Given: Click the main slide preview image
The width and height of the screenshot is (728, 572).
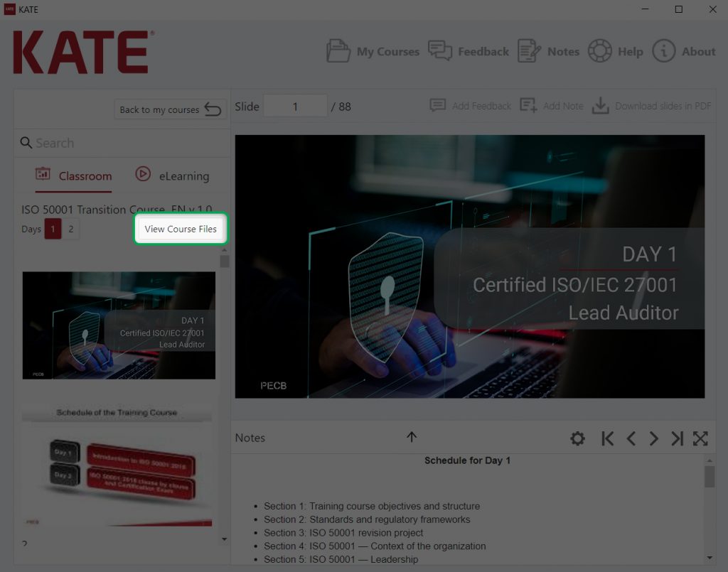Looking at the screenshot, I should coord(470,266).
